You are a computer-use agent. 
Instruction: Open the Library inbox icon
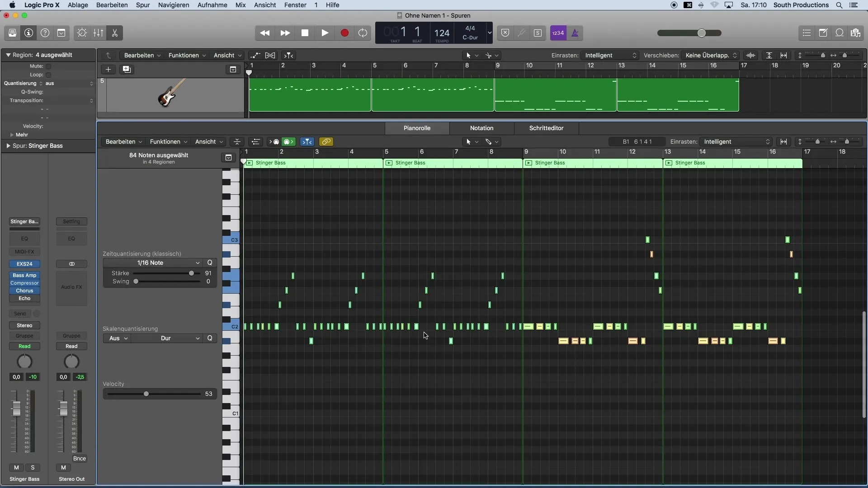coord(12,33)
